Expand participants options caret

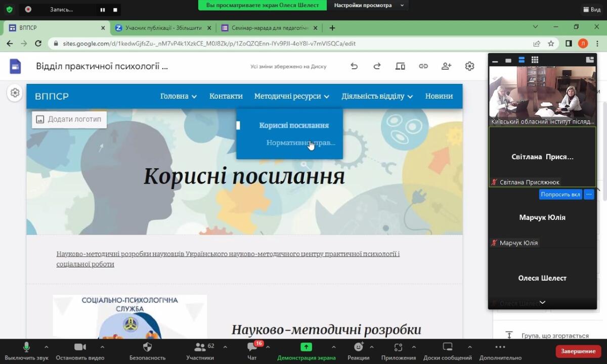(x=225, y=347)
